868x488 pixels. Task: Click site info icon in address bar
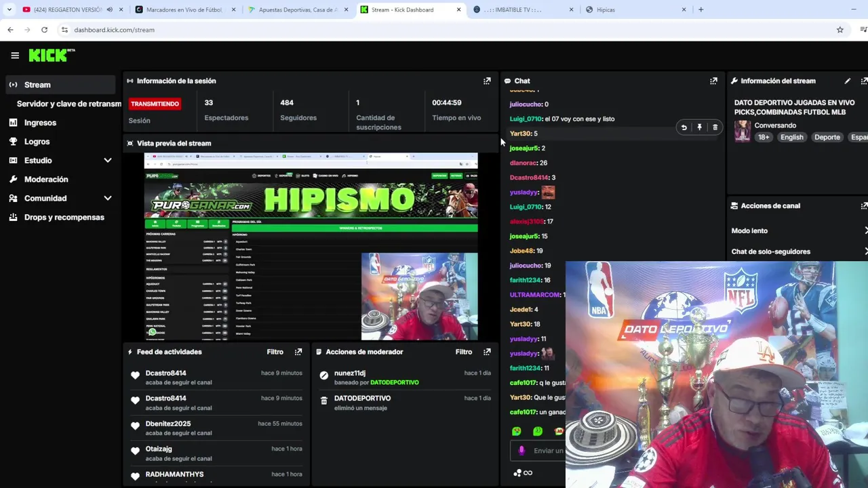tap(64, 30)
